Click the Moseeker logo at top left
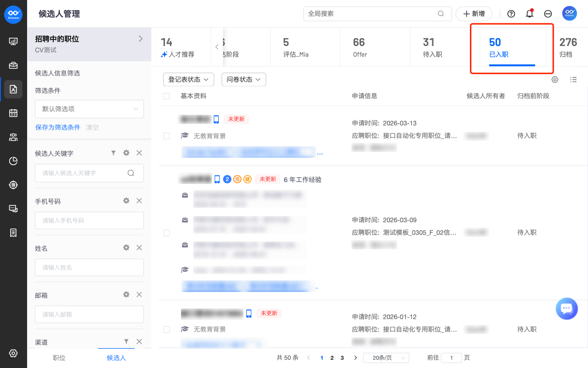This screenshot has height=368, width=588. coord(14,14)
